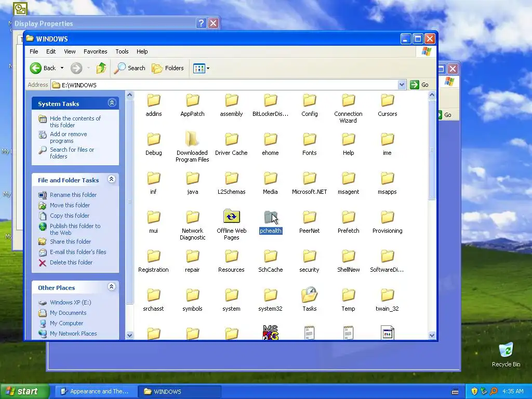Open the Recycle Bin desktop icon

pos(506,355)
